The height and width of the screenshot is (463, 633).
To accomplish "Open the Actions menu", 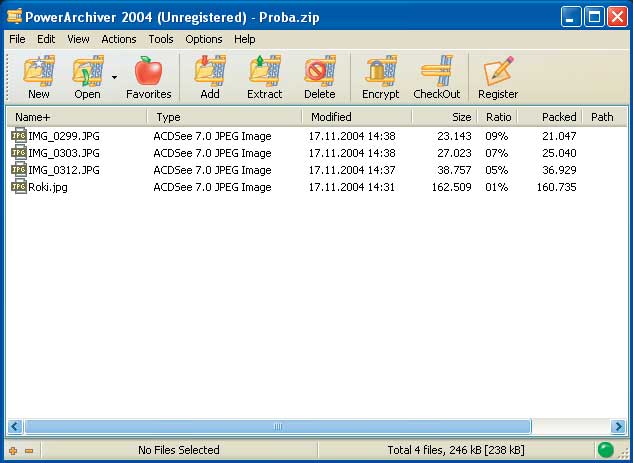I will click(x=119, y=39).
